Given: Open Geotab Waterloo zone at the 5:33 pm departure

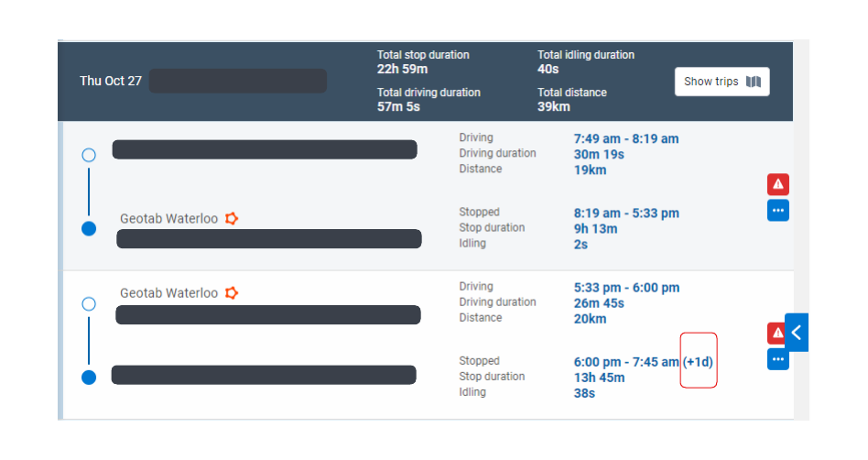Looking at the screenshot, I should [168, 293].
